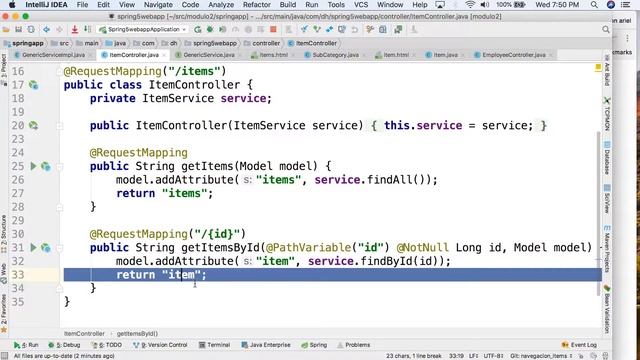The width and height of the screenshot is (640, 360).
Task: Click the editor vertical scrollbar
Action: click(599, 212)
